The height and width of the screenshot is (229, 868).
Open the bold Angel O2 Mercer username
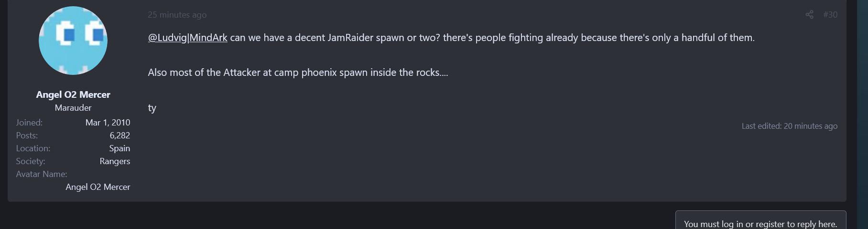tap(73, 94)
